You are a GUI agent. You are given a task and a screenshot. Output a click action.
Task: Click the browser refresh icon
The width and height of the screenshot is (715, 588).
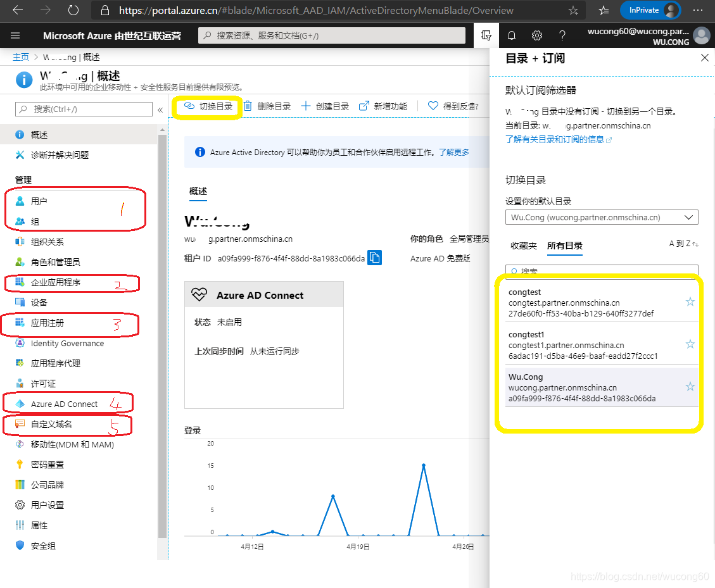pos(73,10)
